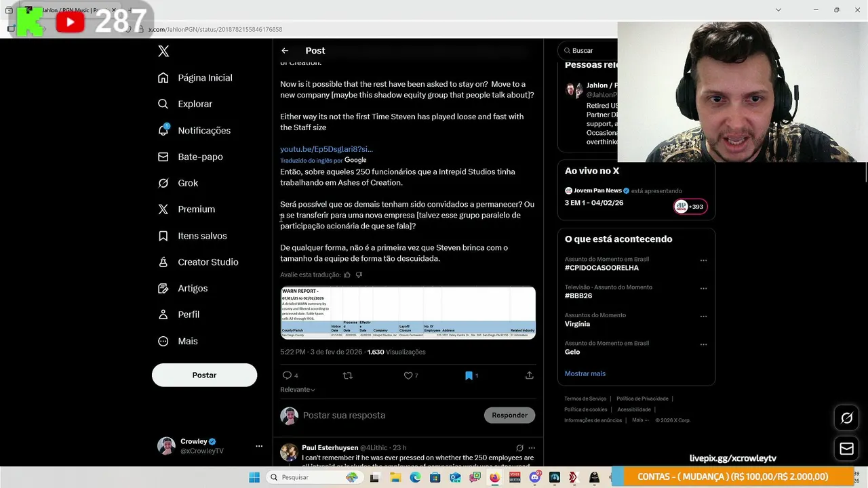Open Outlook from the taskbar
The width and height of the screenshot is (868, 488).
(455, 477)
